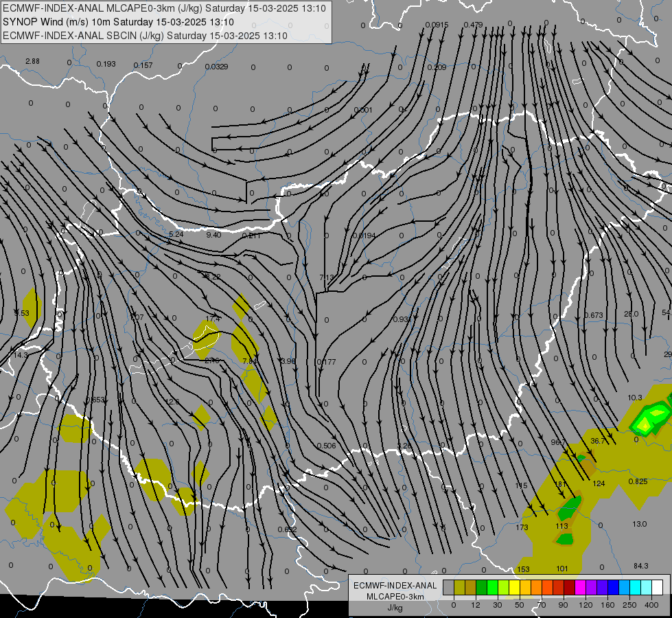The height and width of the screenshot is (618, 672).
Task: Click the map value 36.7
Action: tap(597, 441)
